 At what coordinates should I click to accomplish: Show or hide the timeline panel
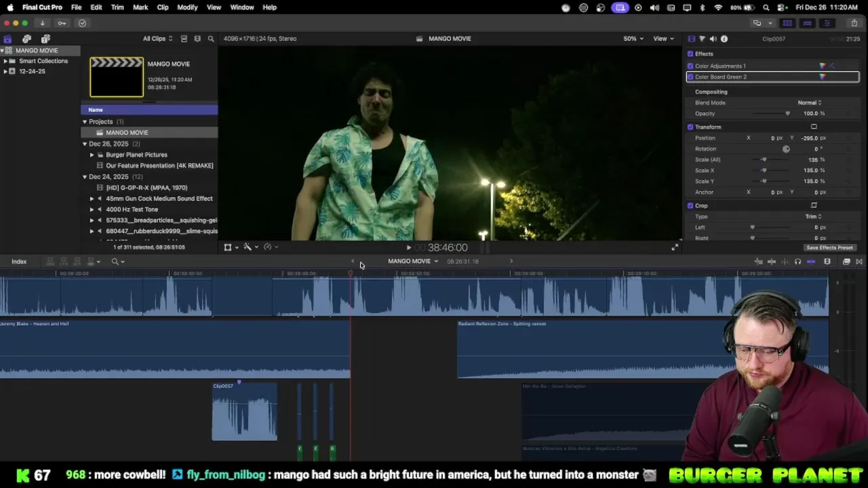[807, 23]
